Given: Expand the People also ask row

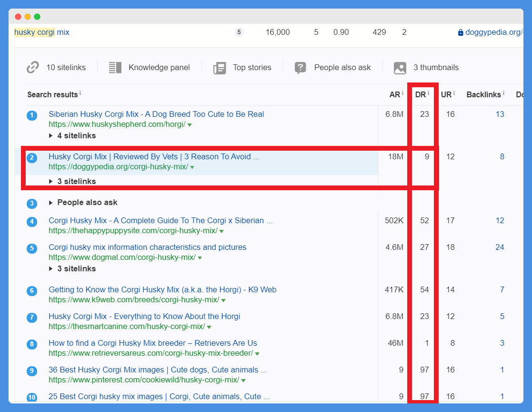Looking at the screenshot, I should click(x=83, y=203).
